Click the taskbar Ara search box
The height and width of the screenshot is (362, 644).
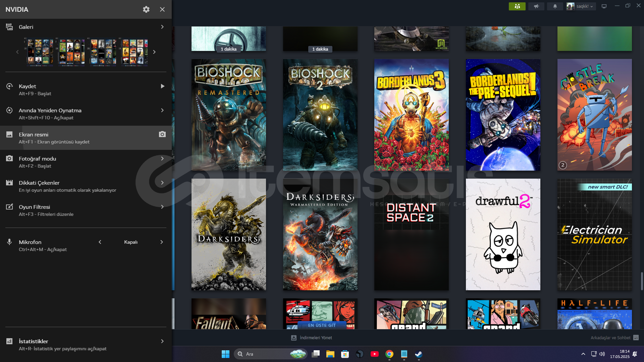point(270,354)
